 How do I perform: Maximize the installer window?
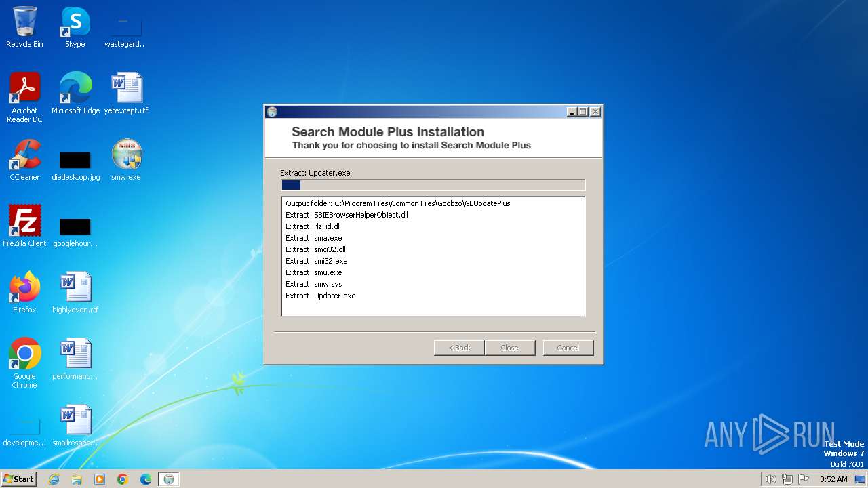click(583, 112)
